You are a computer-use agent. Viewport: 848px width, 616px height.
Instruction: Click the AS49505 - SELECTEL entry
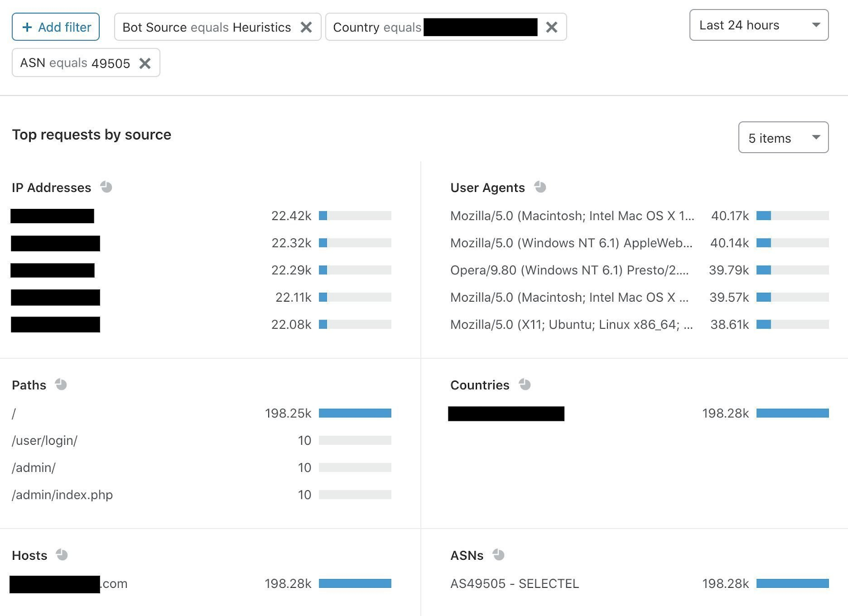[x=514, y=584]
